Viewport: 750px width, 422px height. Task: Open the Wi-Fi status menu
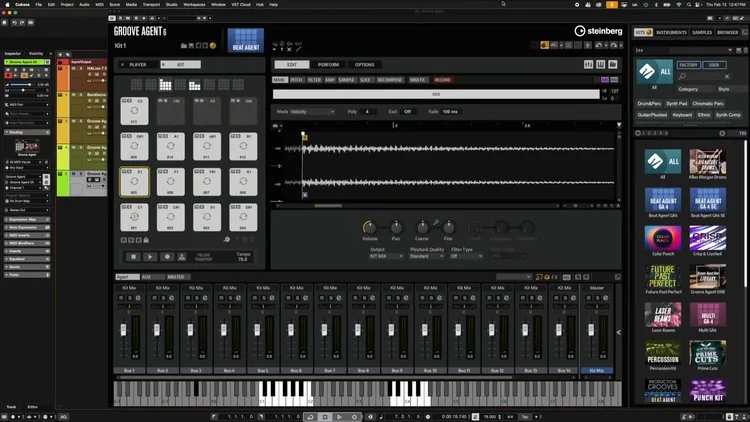[x=678, y=4]
